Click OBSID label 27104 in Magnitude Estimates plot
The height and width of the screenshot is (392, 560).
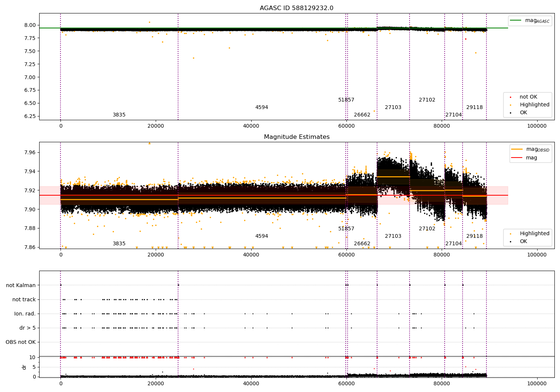point(454,244)
